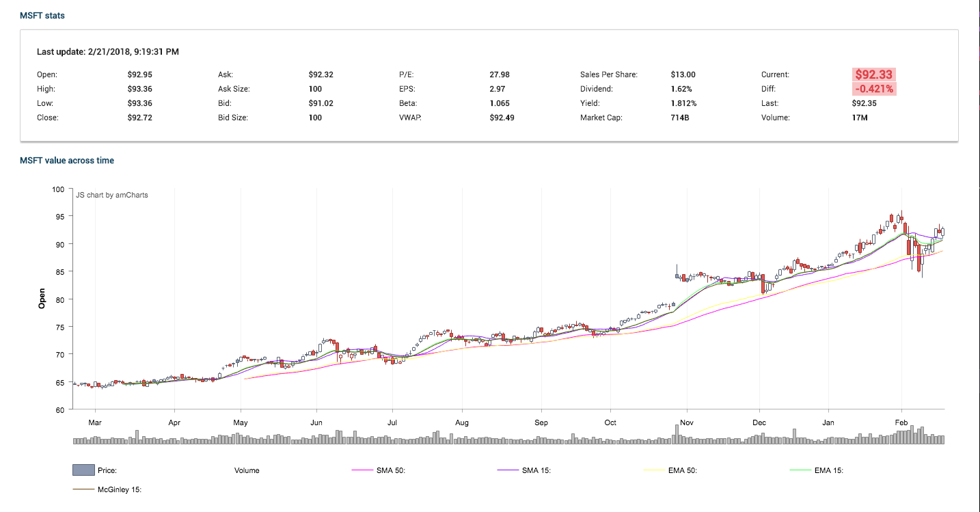980x512 pixels.
Task: Select the Dividend value 1.62%
Action: point(681,89)
